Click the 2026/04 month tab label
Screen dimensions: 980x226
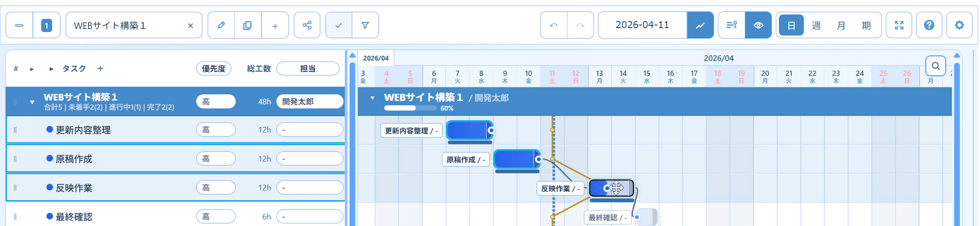376,58
